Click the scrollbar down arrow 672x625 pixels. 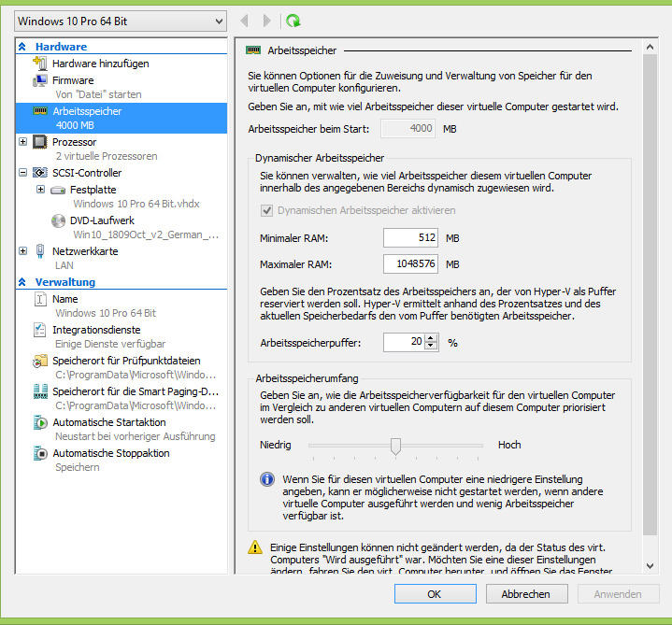pyautogui.click(x=650, y=566)
